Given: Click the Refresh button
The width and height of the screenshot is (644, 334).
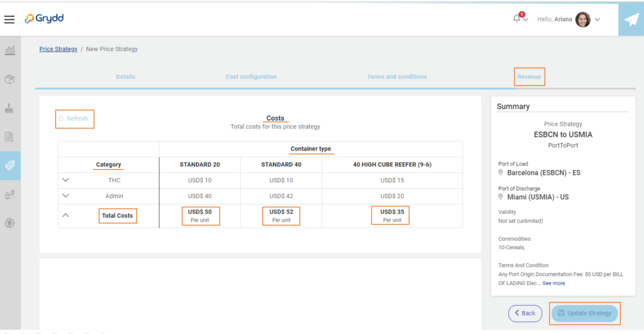Looking at the screenshot, I should pyautogui.click(x=74, y=118).
